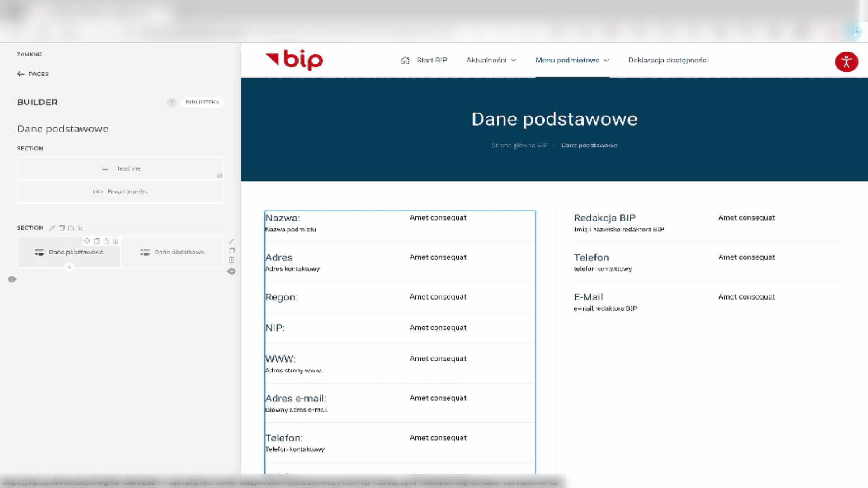Duplicate the Dane podstawowe column
This screenshot has width=868, height=488.
96,241
